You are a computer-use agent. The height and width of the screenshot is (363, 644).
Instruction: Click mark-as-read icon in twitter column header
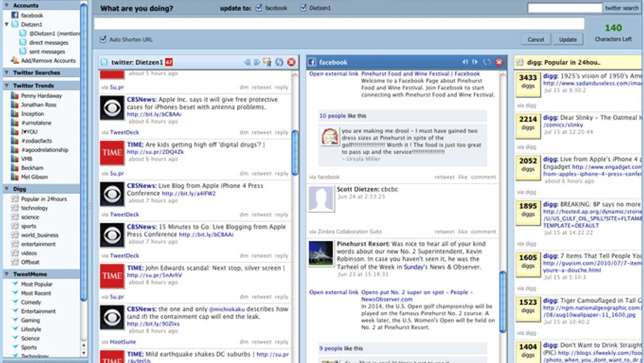(268, 62)
